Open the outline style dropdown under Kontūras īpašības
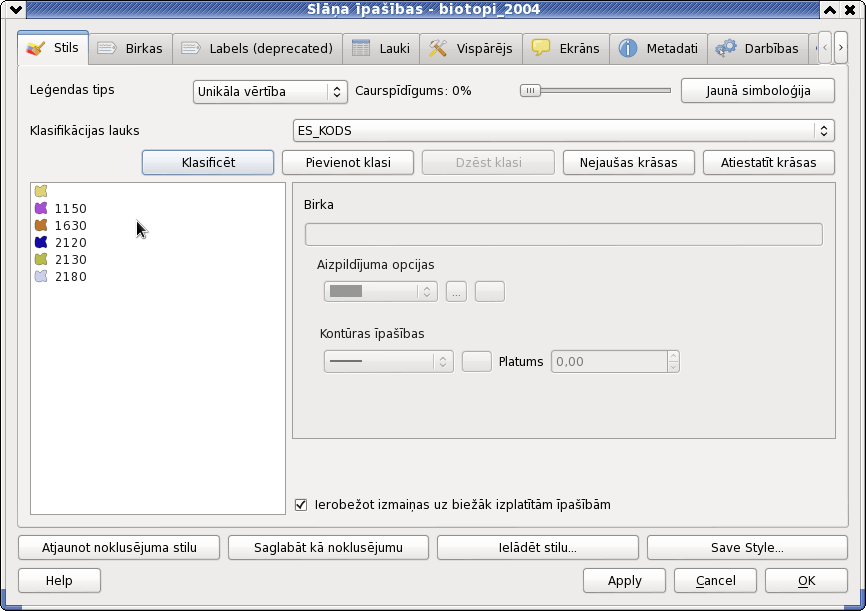The height and width of the screenshot is (611, 866). click(x=388, y=361)
